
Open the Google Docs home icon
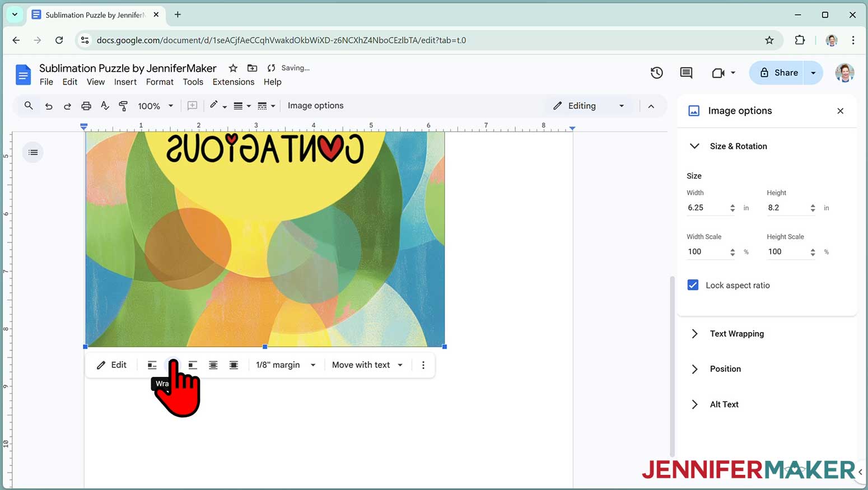23,74
